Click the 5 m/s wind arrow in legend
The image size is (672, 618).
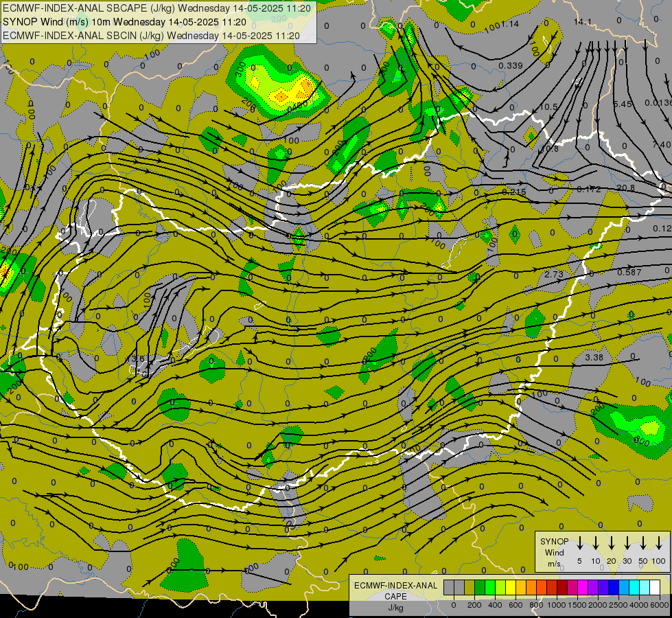point(580,543)
